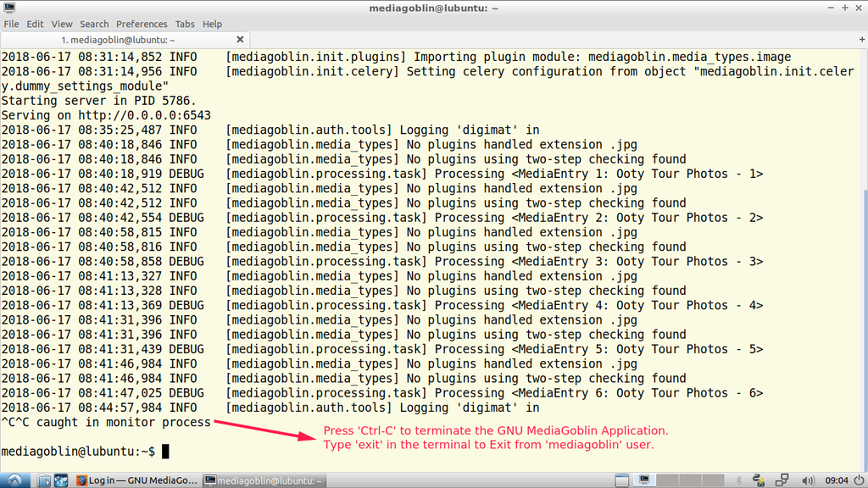Click the terminal icon in the title bar
Image resolution: width=868 pixels, height=488 pixels.
point(9,8)
